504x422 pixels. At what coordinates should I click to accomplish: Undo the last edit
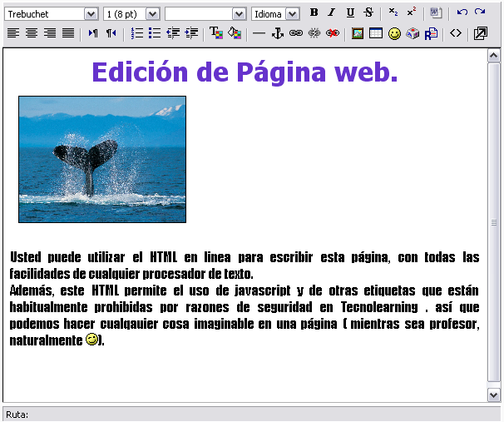pos(462,13)
